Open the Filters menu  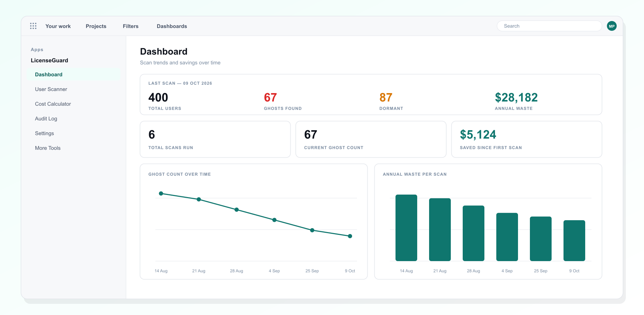point(131,26)
